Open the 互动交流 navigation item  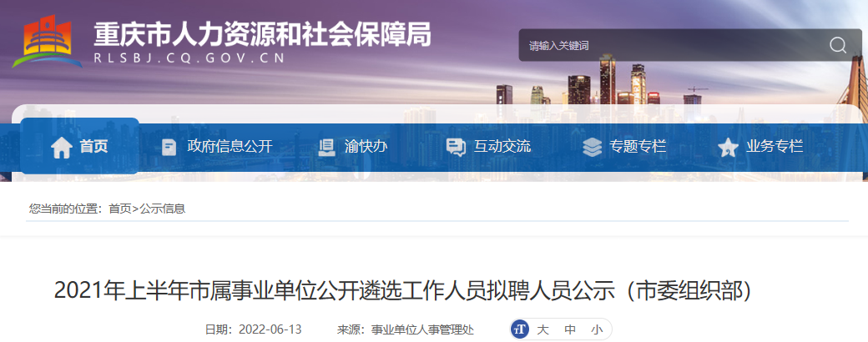(x=502, y=147)
